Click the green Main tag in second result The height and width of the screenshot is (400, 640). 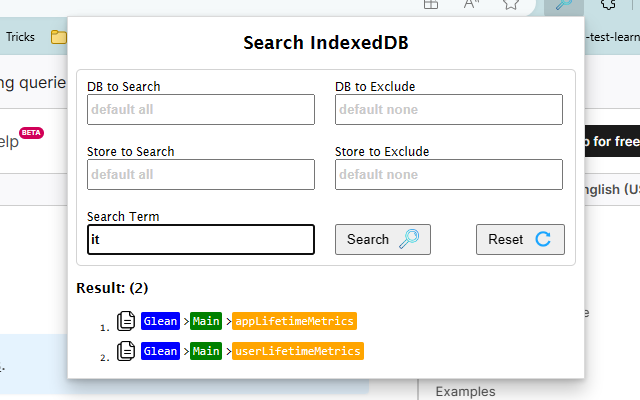[x=206, y=351]
